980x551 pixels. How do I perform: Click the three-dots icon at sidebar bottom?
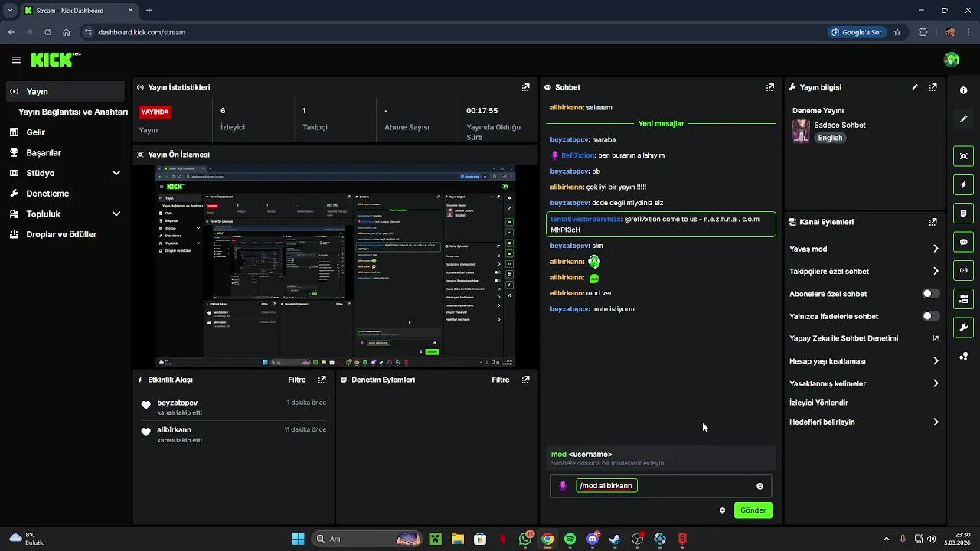(x=963, y=357)
